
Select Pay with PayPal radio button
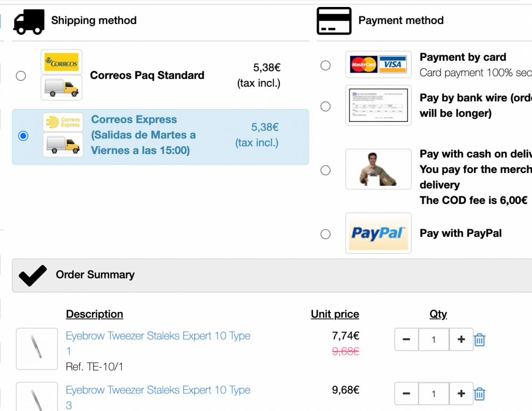(326, 234)
